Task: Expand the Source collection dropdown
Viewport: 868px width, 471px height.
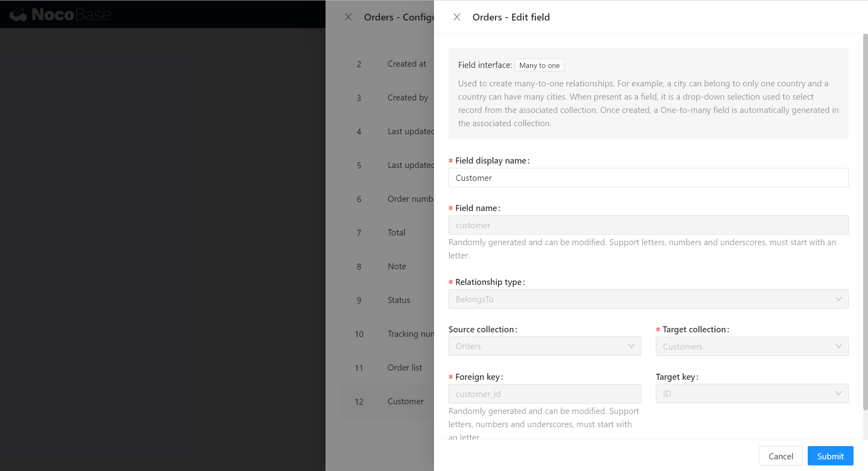Action: 544,346
